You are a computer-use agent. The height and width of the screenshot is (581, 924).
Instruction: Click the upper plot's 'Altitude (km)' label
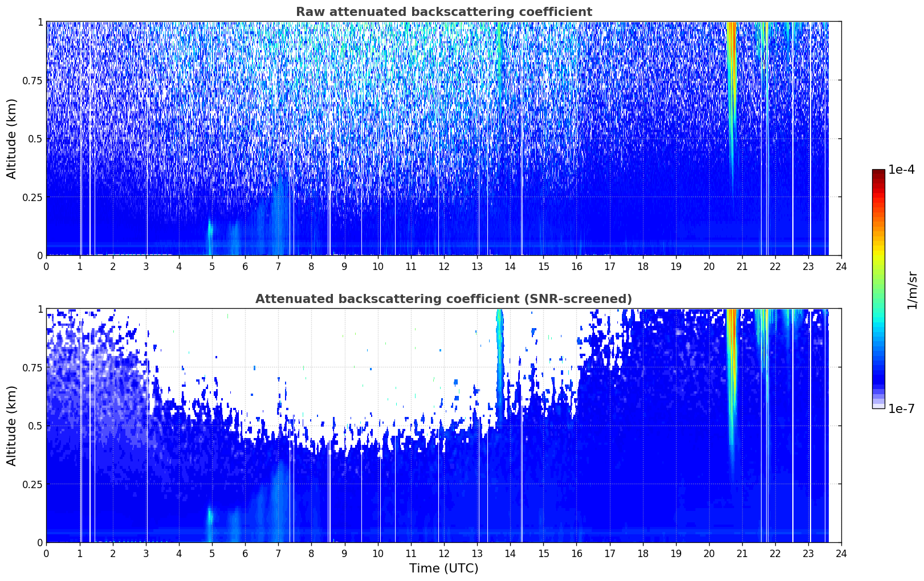12,138
